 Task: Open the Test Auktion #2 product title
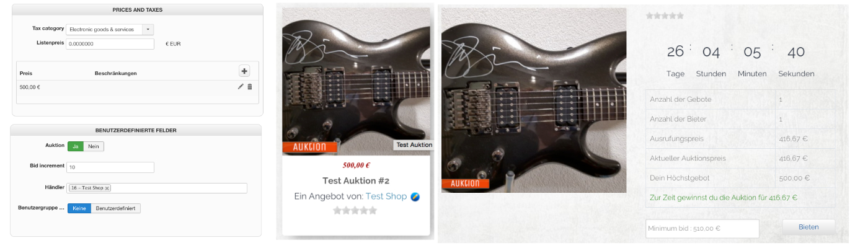[356, 181]
